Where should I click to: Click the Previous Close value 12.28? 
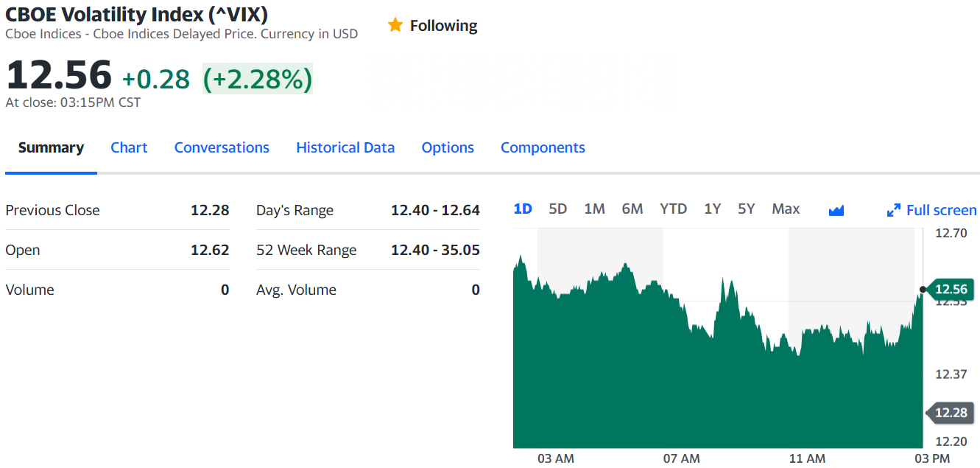(210, 210)
